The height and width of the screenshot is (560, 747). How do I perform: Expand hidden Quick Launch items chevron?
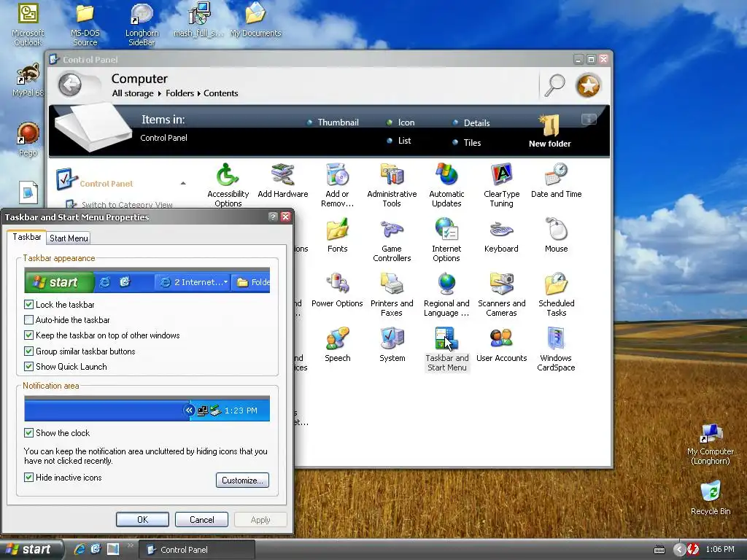tap(130, 545)
